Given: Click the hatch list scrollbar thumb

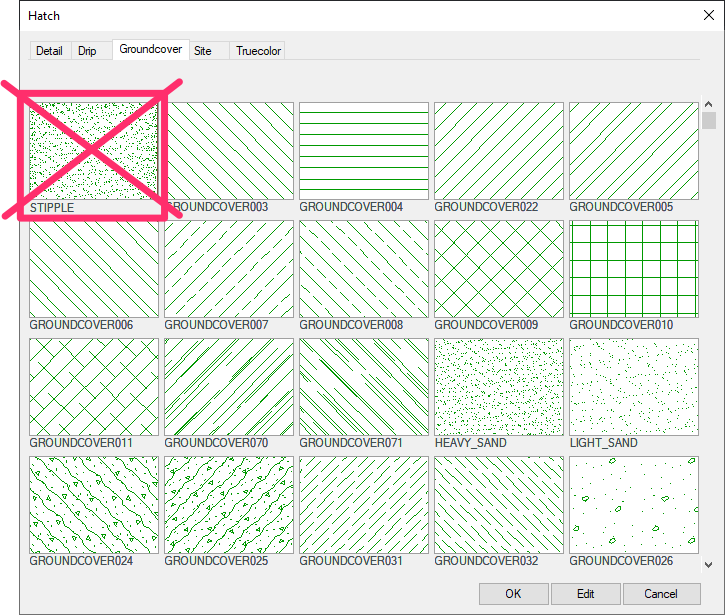Looking at the screenshot, I should coord(709,120).
